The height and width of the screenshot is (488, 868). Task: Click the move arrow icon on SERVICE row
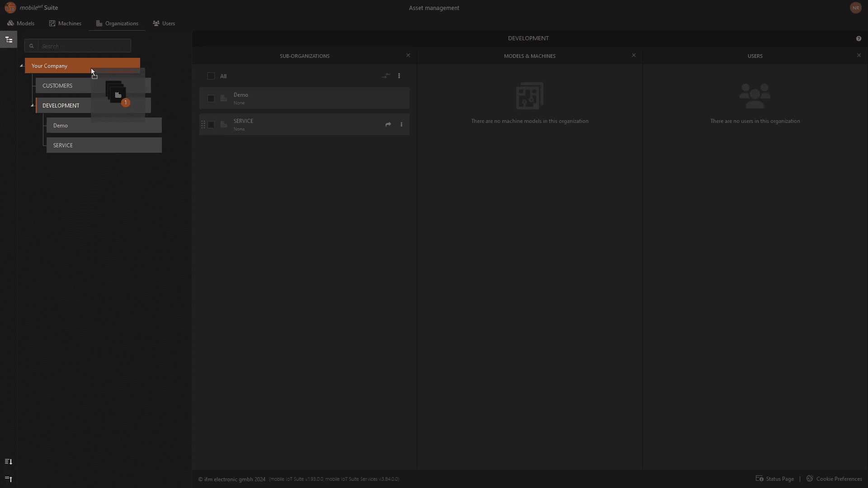pyautogui.click(x=388, y=125)
